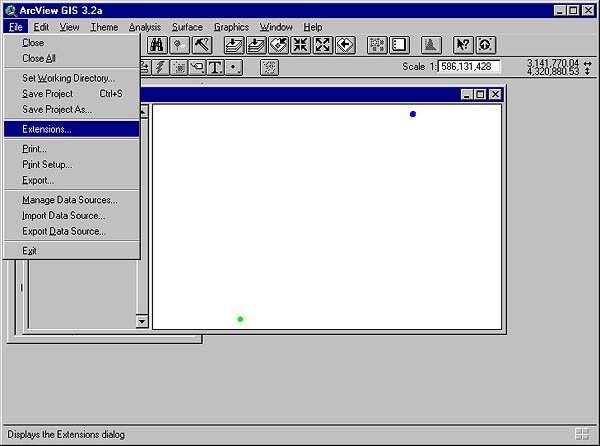This screenshot has height=446, width=600.
Task: Select the dotted-rectangle area tool beside lightning
Action: coord(179,68)
